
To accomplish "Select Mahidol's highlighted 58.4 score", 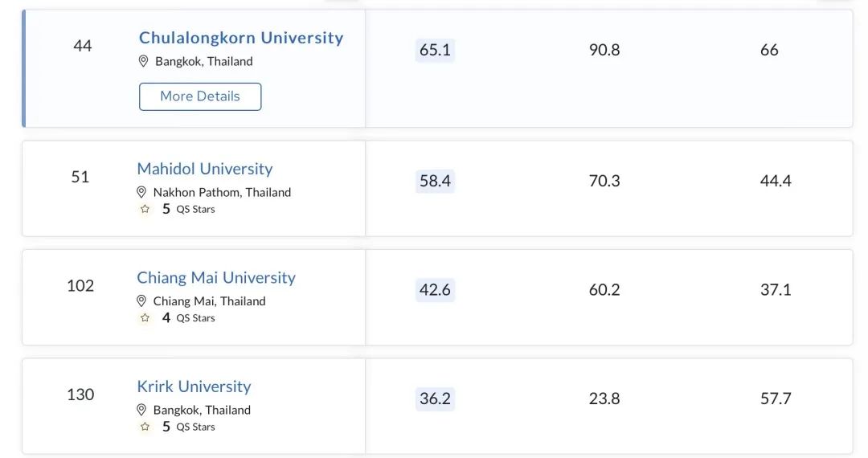I will (x=435, y=181).
